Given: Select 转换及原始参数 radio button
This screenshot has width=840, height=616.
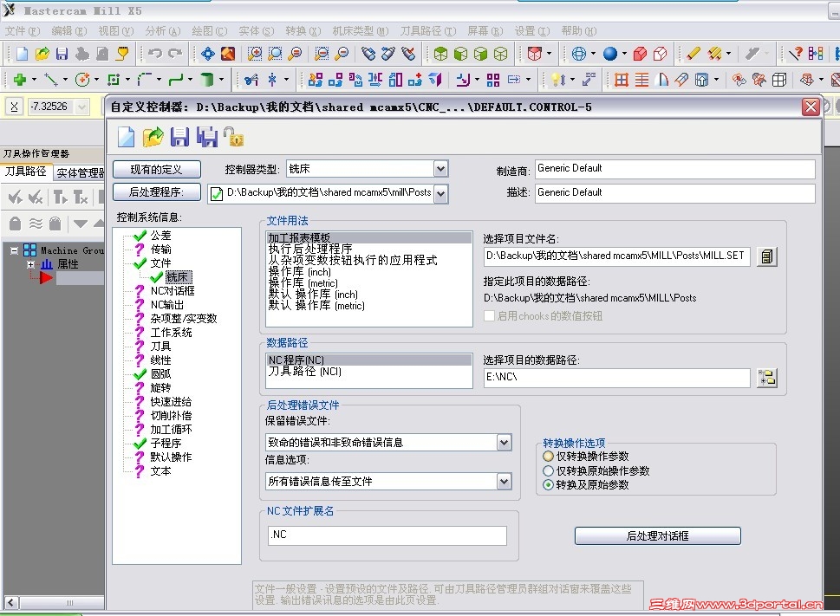Looking at the screenshot, I should 548,485.
